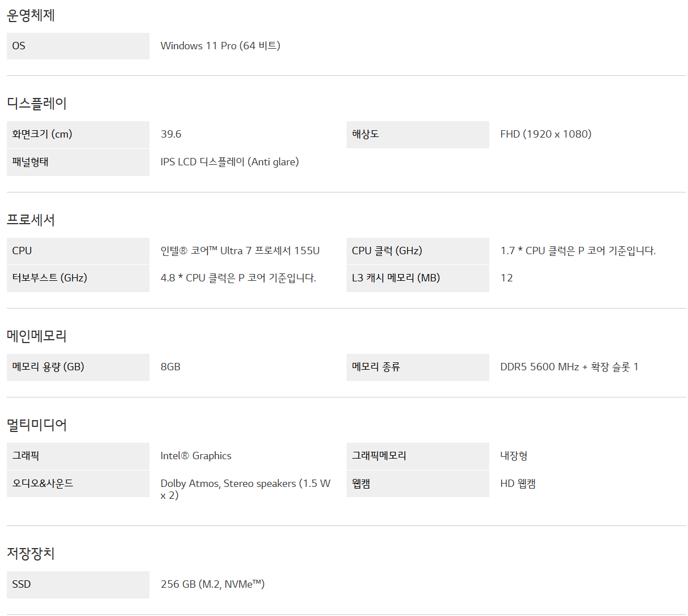
Task: Click the IPS LCD 디스플레이 value text
Action: [229, 162]
